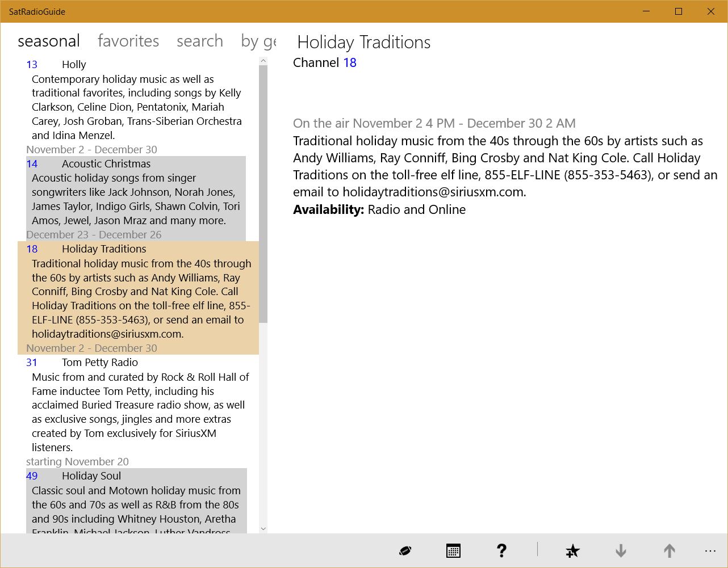Screen dimensions: 728x568
Task: Select the Tom Petty Radio entry
Action: 100,363
